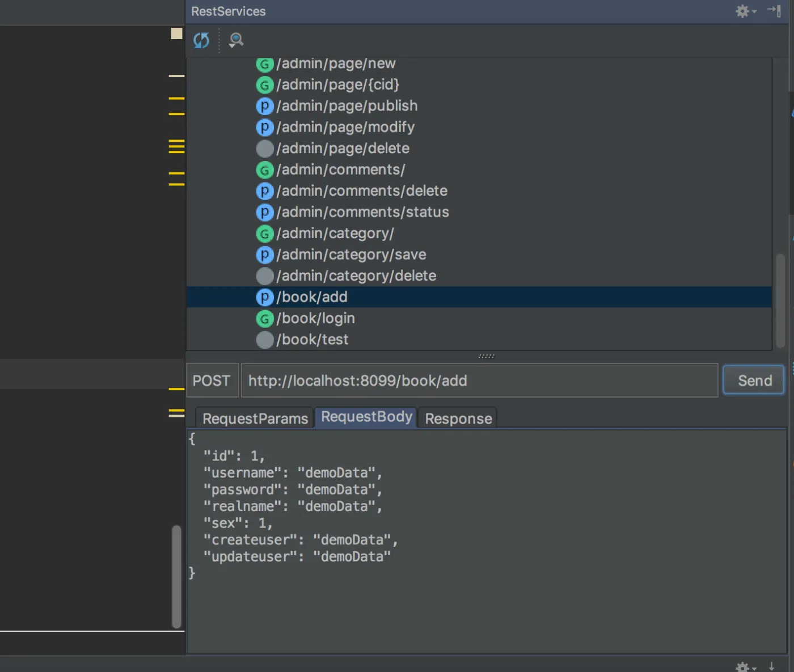The image size is (794, 672).
Task: Select the /book/login service
Action: click(315, 319)
